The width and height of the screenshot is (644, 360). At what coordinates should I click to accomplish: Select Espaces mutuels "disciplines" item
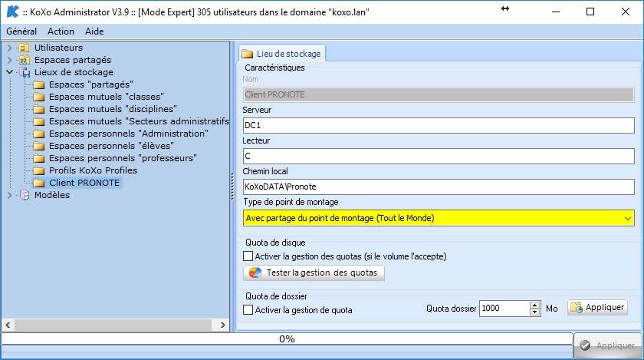pyautogui.click(x=113, y=110)
